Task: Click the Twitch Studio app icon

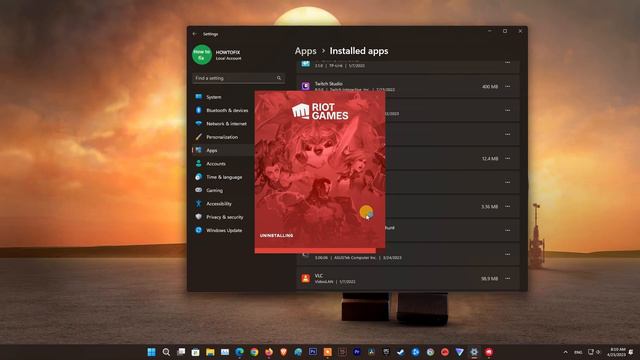Action: (x=305, y=86)
